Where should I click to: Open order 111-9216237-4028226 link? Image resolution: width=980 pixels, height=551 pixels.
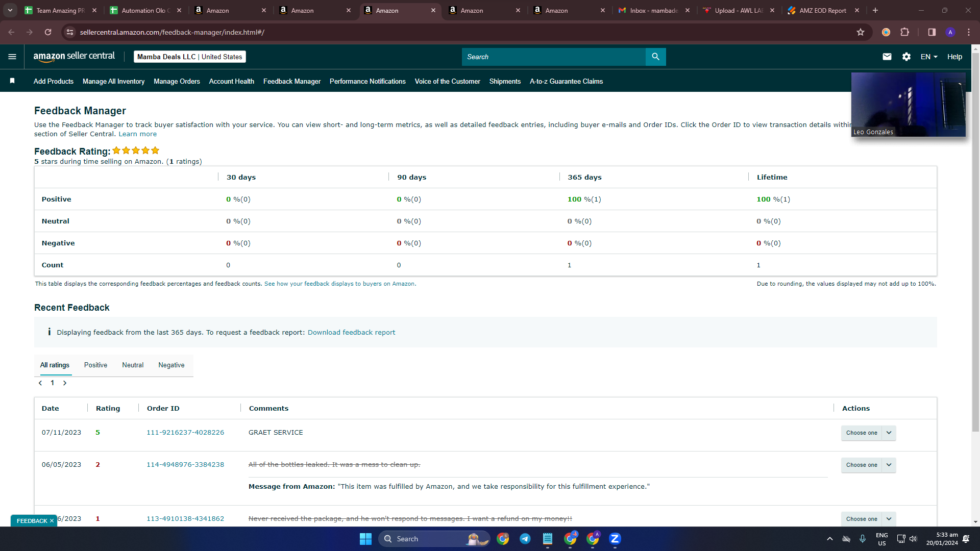point(185,433)
